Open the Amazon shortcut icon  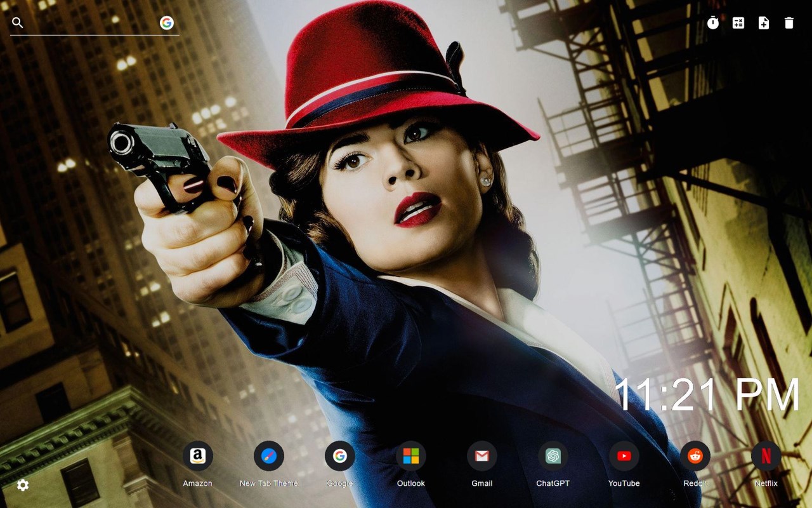198,456
